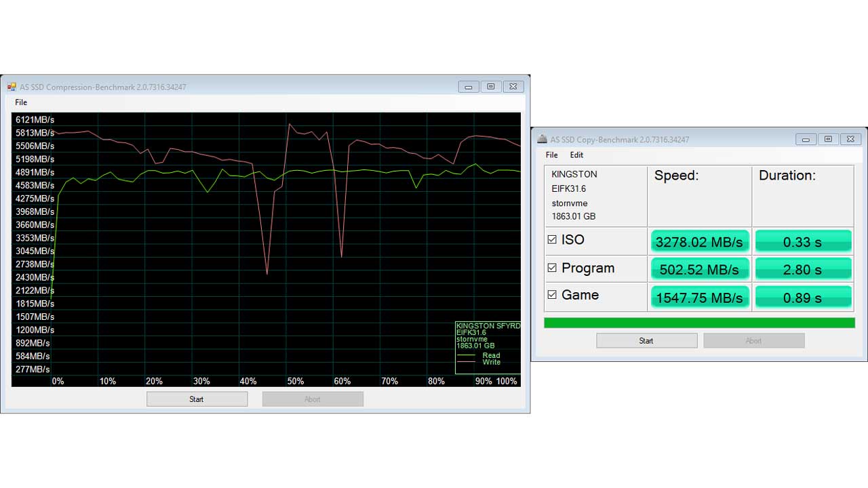The image size is (868, 488).
Task: Click the 6121MB/s axis label
Action: click(x=35, y=120)
